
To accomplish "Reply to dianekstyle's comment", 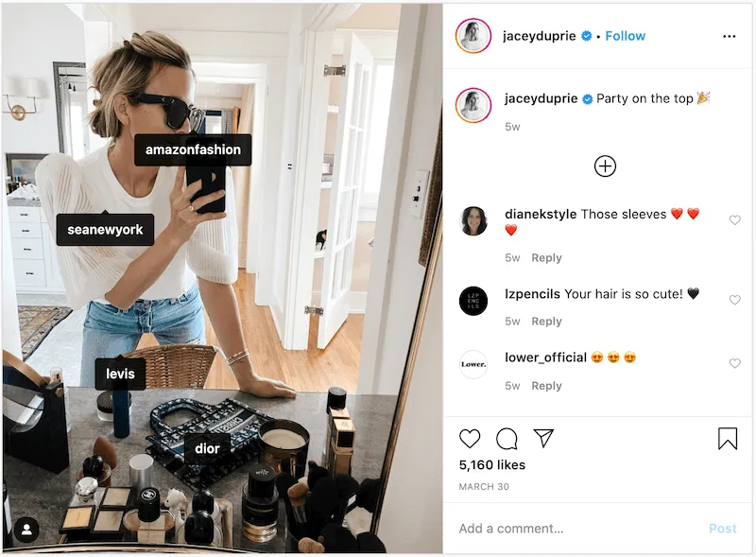I will 546,258.
